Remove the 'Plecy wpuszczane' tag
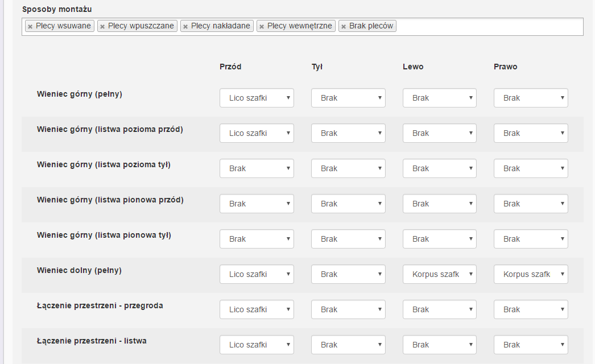 point(102,27)
